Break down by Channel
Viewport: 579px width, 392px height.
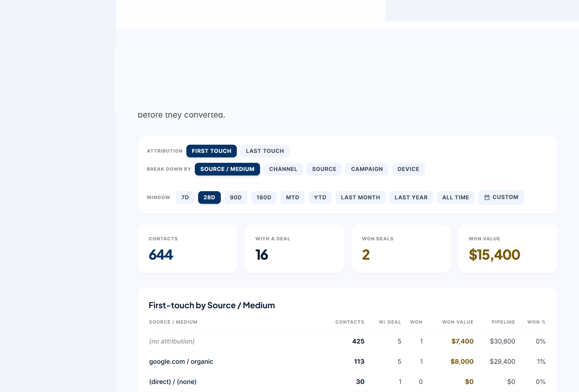(x=283, y=169)
